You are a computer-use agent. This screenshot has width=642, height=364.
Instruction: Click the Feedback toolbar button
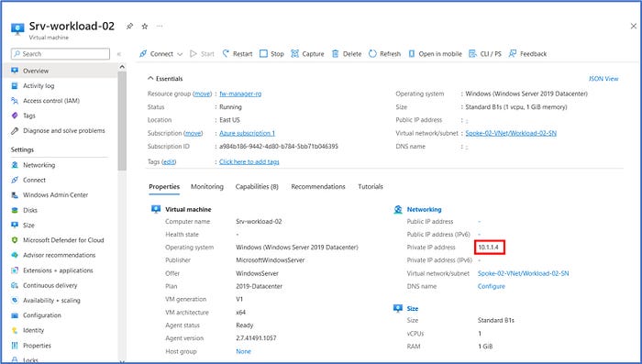click(x=527, y=54)
